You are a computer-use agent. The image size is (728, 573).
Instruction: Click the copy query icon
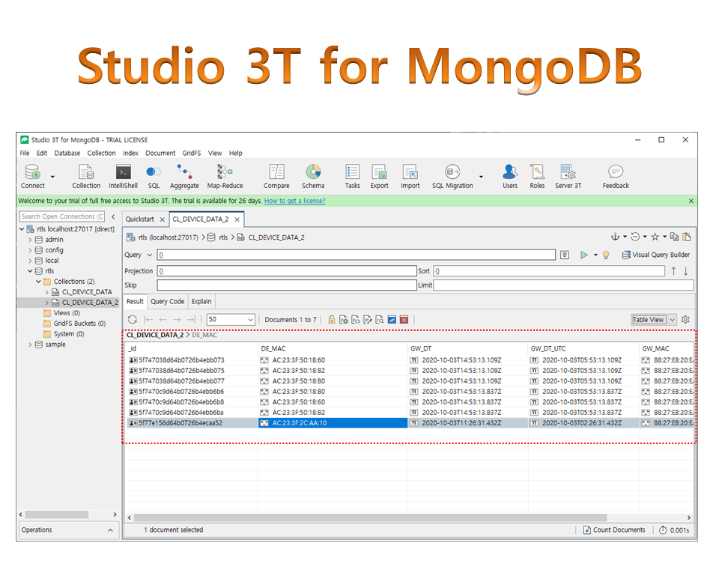coord(675,237)
